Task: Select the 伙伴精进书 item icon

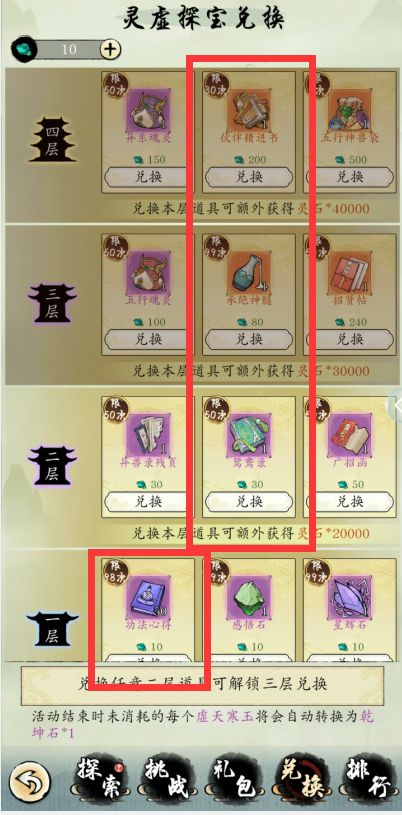Action: [x=249, y=111]
